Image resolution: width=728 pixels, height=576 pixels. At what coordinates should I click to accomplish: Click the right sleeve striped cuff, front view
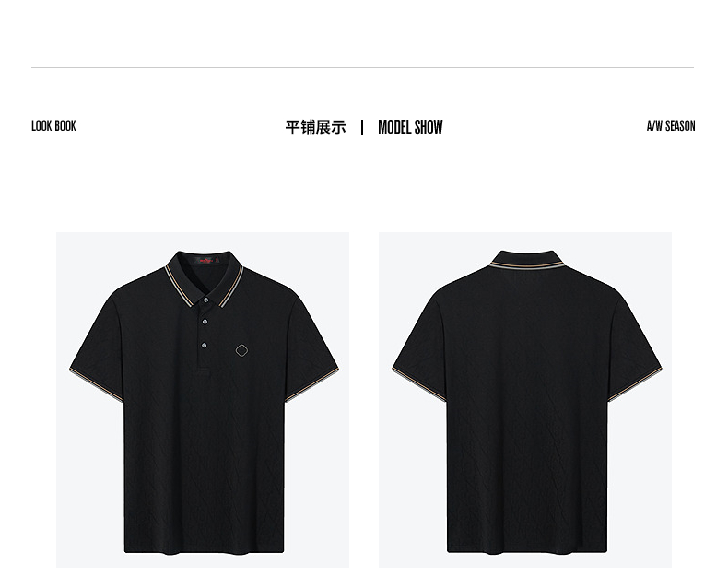click(x=311, y=384)
